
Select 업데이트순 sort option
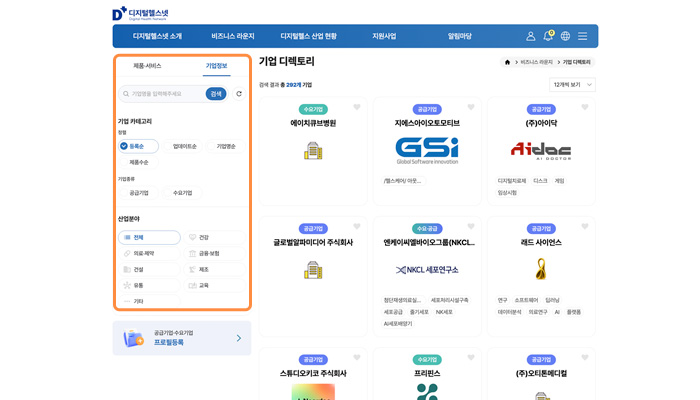[x=183, y=146]
